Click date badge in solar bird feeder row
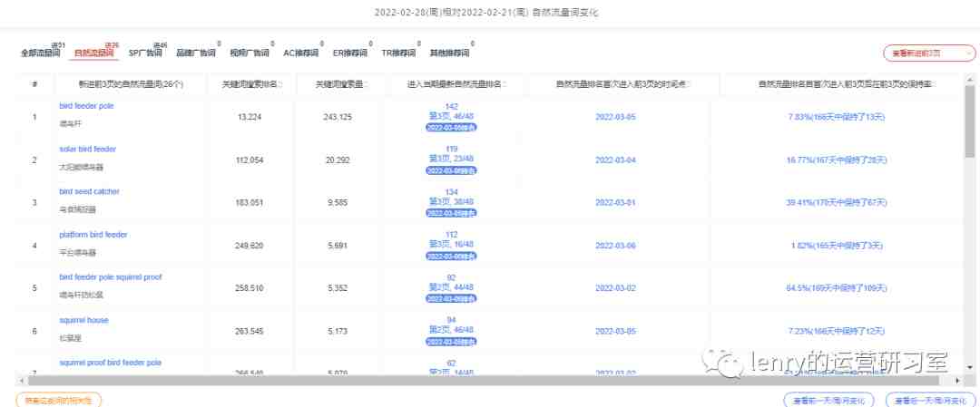 (451, 170)
